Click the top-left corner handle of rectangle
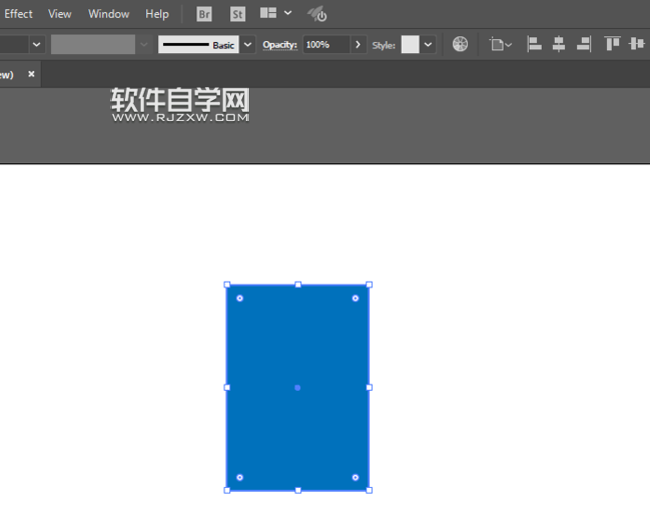 [227, 284]
